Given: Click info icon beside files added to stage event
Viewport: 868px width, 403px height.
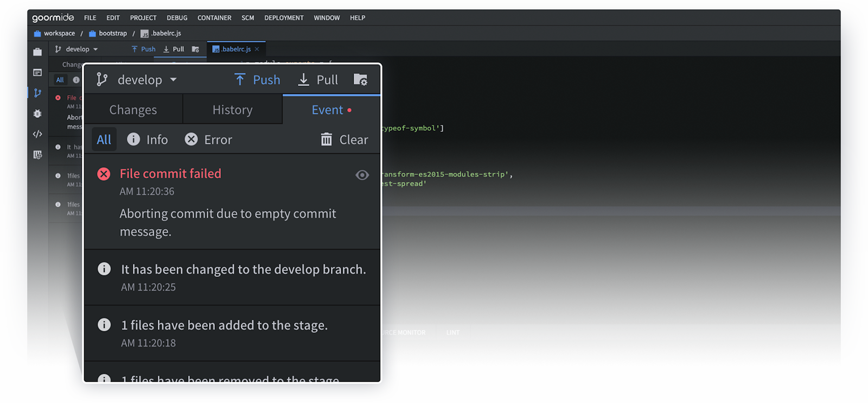Looking at the screenshot, I should point(104,325).
